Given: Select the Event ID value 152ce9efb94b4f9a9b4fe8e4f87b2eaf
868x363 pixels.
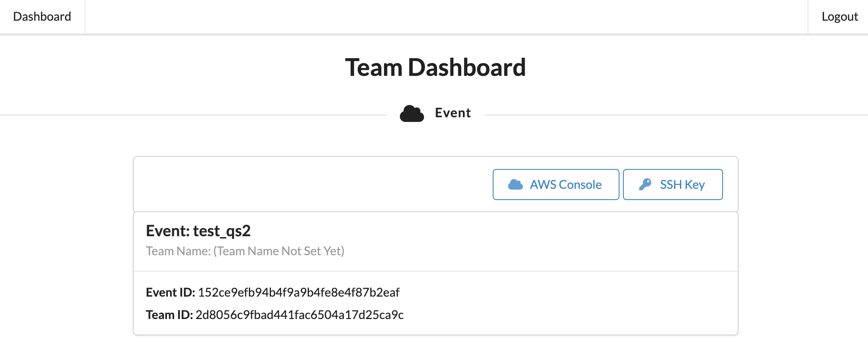Looking at the screenshot, I should click(299, 292).
